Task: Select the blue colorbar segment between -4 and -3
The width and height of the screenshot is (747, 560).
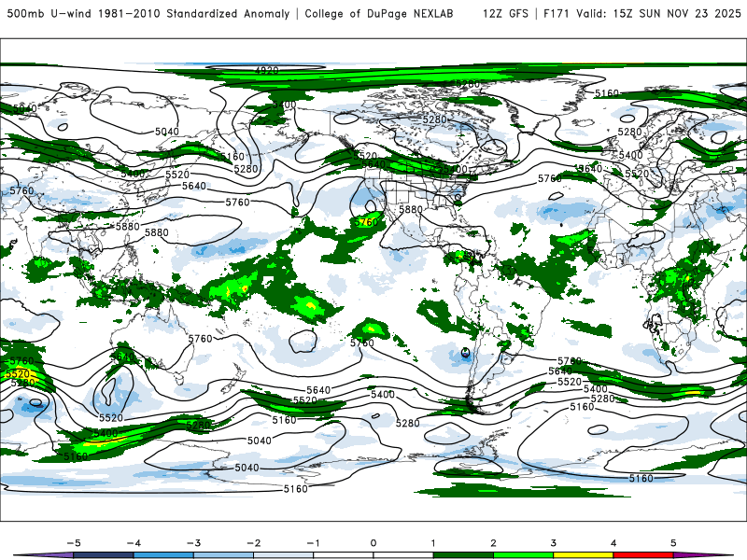Action: point(163,555)
